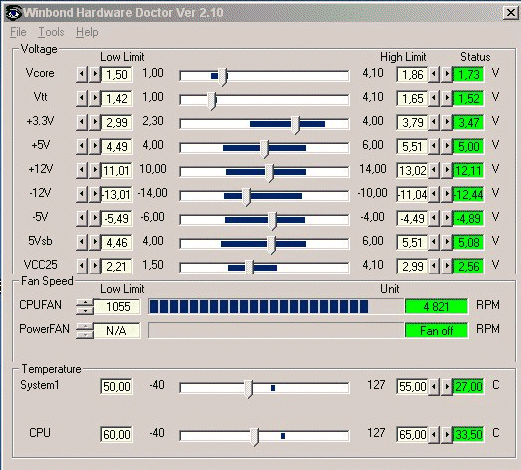Click the +5V voltage slider thumb
Viewport: 521px width, 470px height.
264,149
